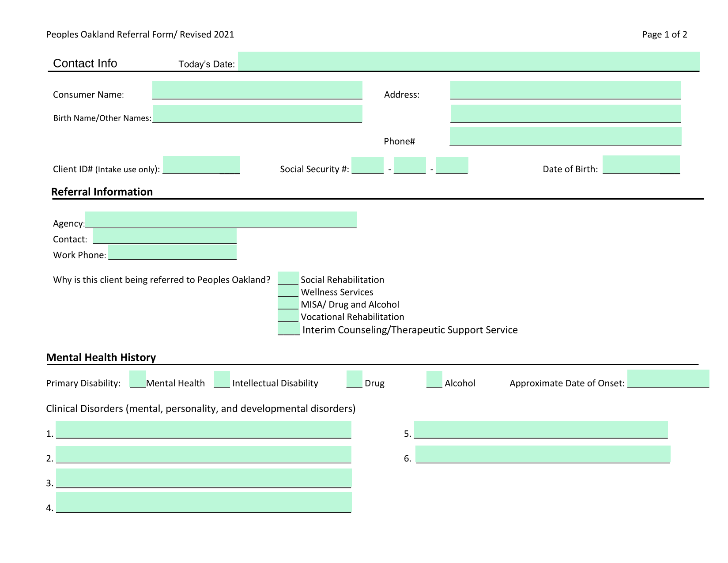Check the MISA/ Drug and Alcohol box

coord(288,303)
